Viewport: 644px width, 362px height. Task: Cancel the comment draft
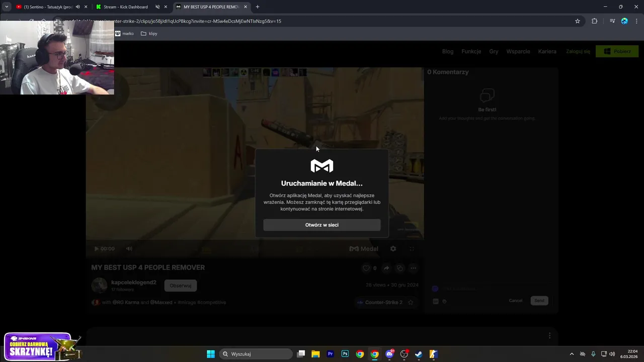click(515, 301)
